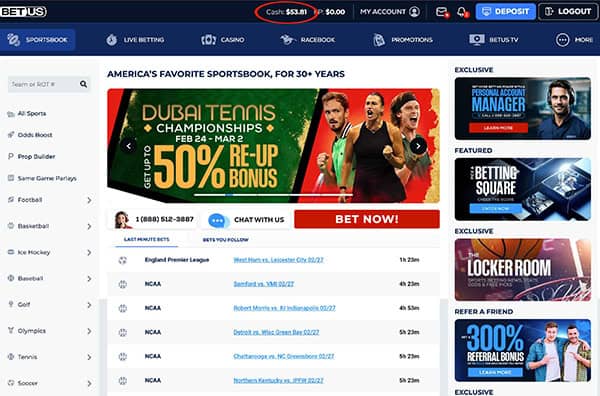
Task: Click the Olympics sidebar icon
Action: [x=11, y=331]
